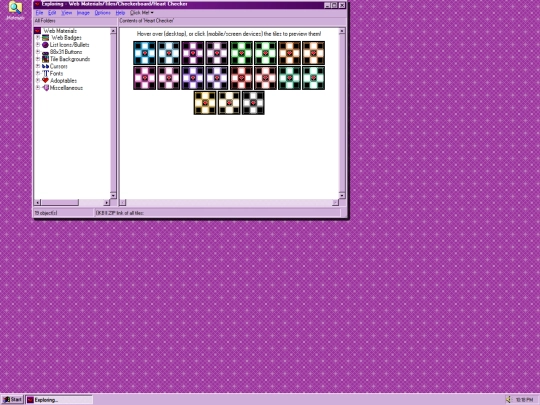540x405 pixels.
Task: Click the Web Badges folder icon
Action: tap(45, 38)
